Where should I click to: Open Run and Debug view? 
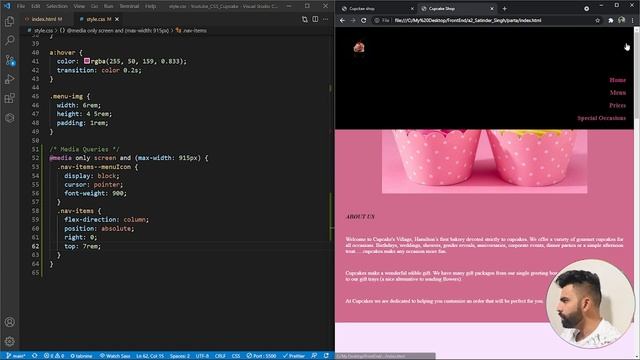tap(9, 79)
